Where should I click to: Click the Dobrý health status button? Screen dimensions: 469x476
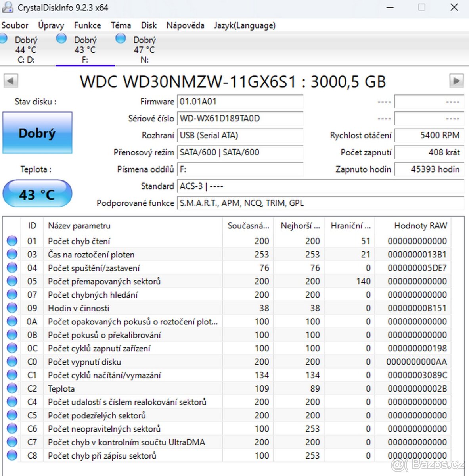pos(37,133)
